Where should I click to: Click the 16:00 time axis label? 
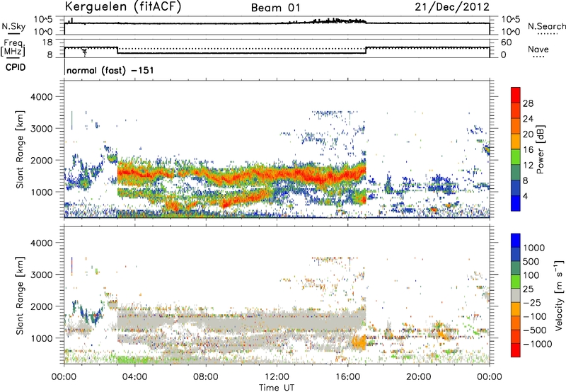click(x=347, y=377)
